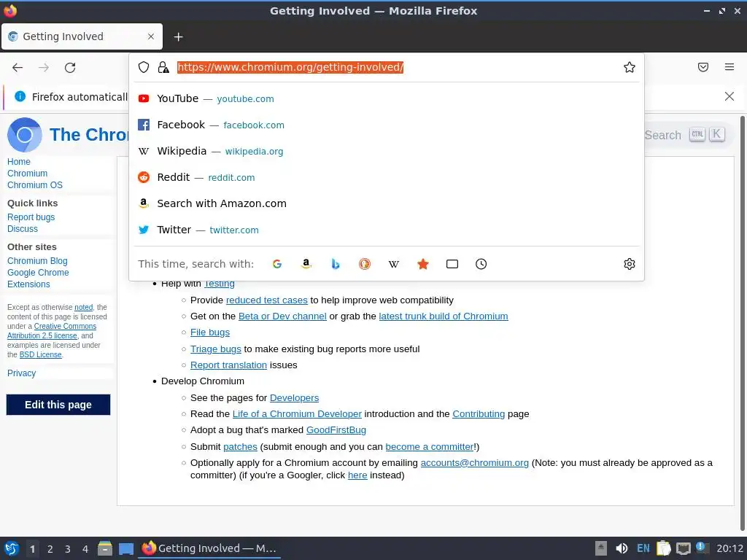Choose Search with Amazon.com
This screenshot has width=747, height=560.
pyautogui.click(x=387, y=203)
